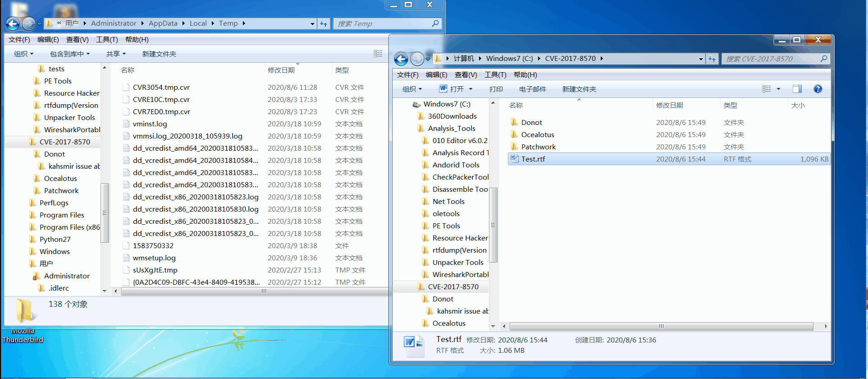Change view icon in CVE-2017-8570 window
This screenshot has height=379, width=868.
pos(767,89)
